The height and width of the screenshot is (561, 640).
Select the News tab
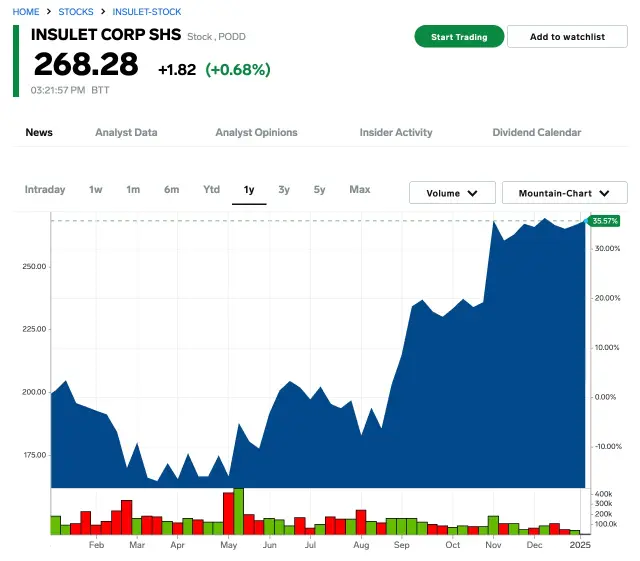coord(39,132)
